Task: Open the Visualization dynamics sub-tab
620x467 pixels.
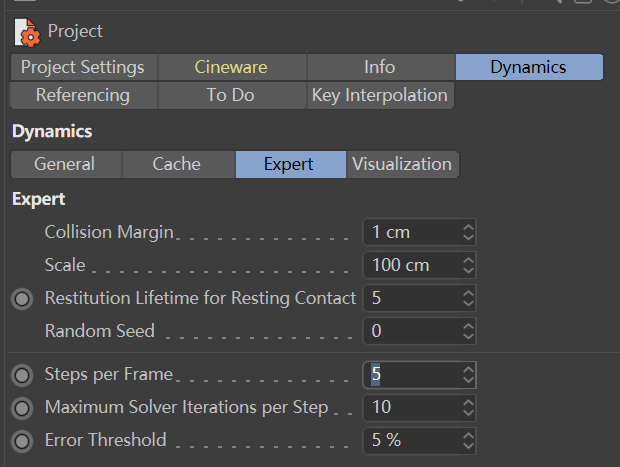Action: [x=402, y=164]
